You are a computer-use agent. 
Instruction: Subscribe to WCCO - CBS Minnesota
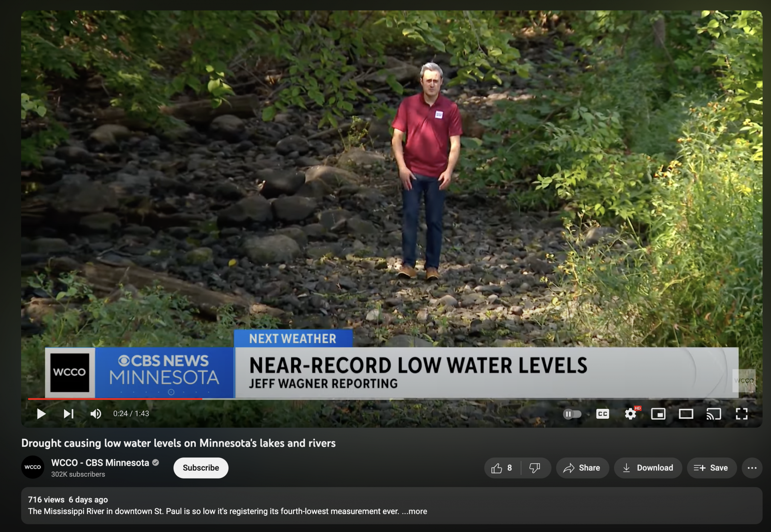pos(201,468)
